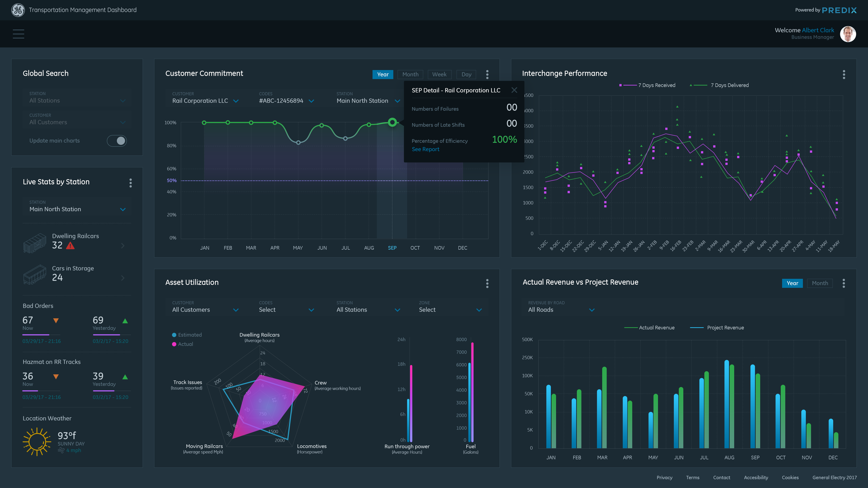Open Cars in Storage arrow chevron
The image size is (868, 488).
(x=123, y=278)
